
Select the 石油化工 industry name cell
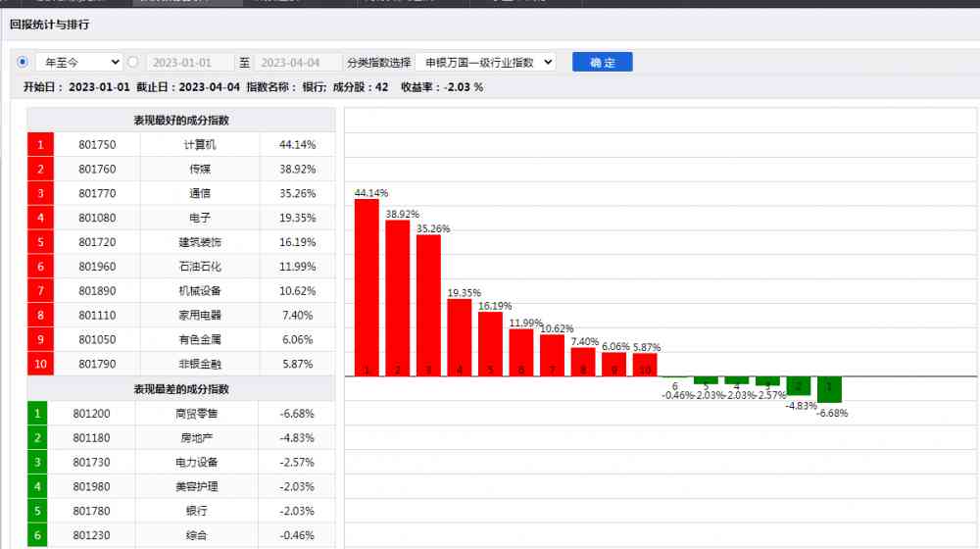[x=200, y=267]
